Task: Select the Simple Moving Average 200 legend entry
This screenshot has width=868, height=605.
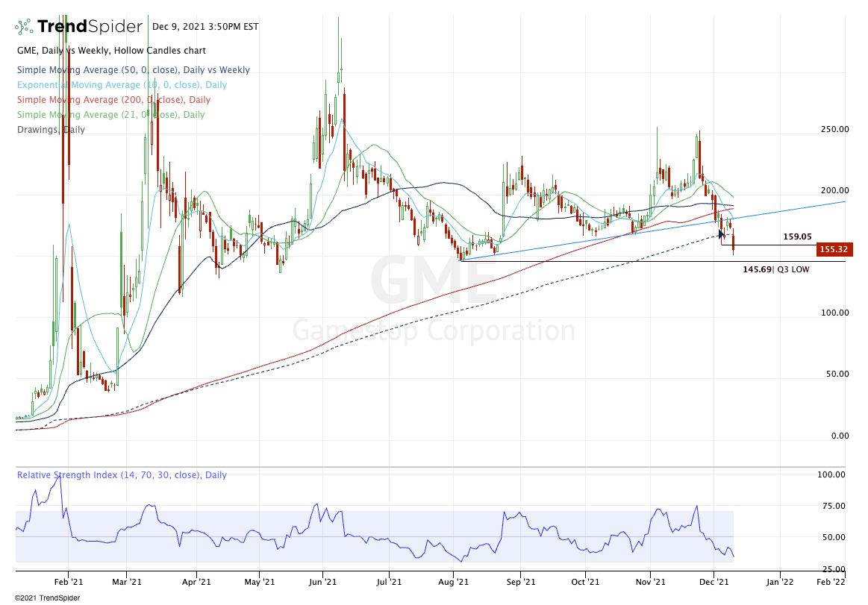Action: 113,100
